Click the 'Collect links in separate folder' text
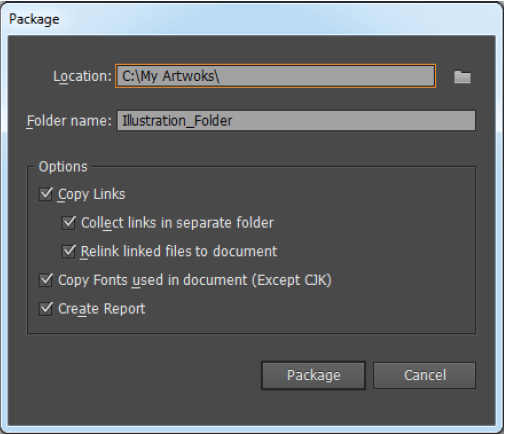 click(177, 223)
